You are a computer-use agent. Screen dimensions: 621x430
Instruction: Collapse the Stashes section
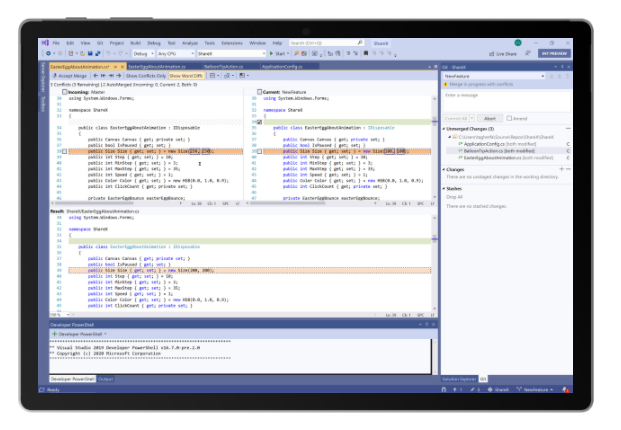[x=444, y=188]
